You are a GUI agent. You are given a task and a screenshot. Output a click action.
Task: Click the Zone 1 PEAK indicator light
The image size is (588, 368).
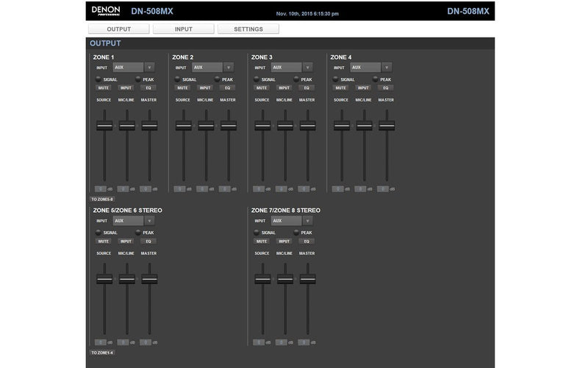(137, 79)
